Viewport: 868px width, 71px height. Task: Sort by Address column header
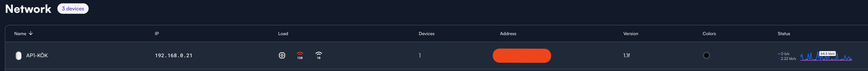508,33
